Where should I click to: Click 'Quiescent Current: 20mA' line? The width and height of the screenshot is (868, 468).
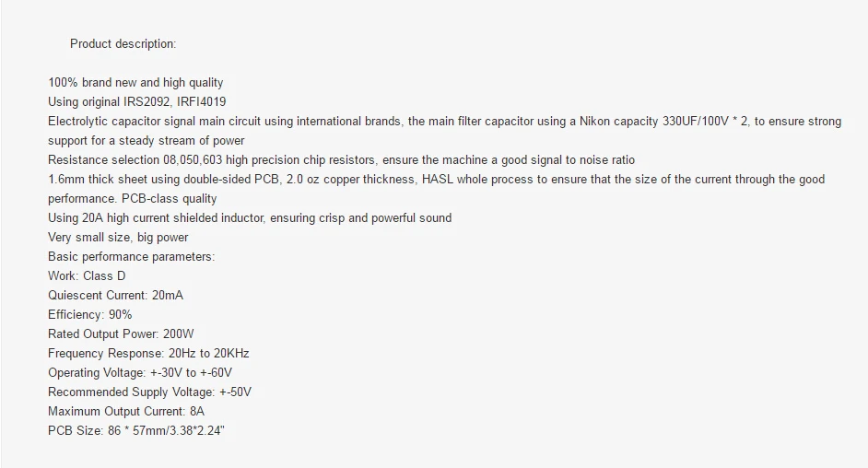pos(116,296)
